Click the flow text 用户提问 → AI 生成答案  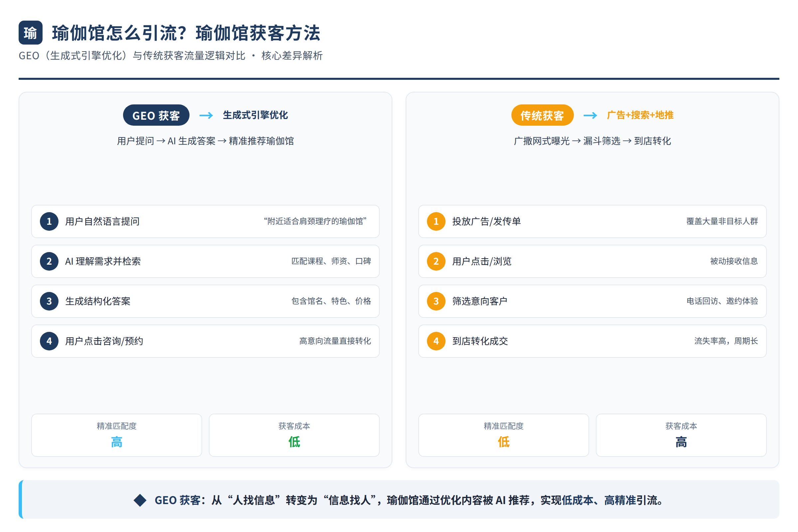coord(205,141)
